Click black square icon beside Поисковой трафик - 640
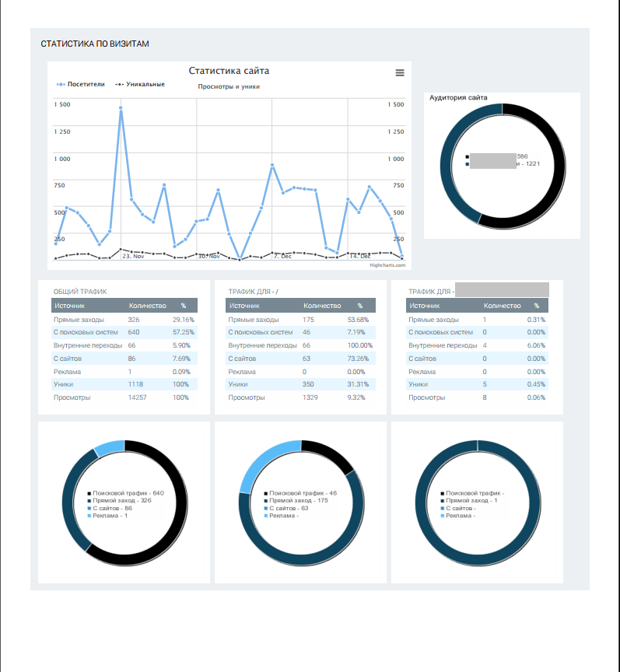 tap(89, 493)
